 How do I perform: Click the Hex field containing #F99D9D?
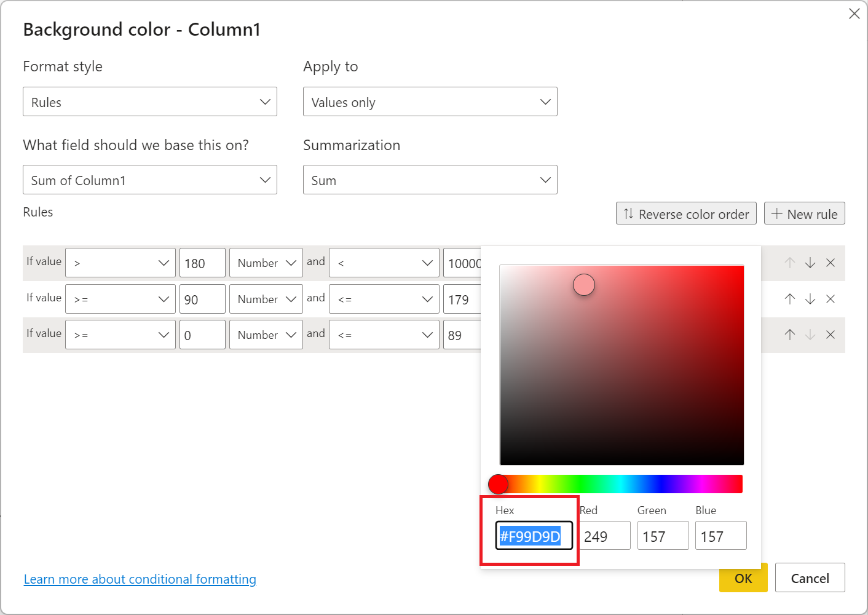[534, 535]
